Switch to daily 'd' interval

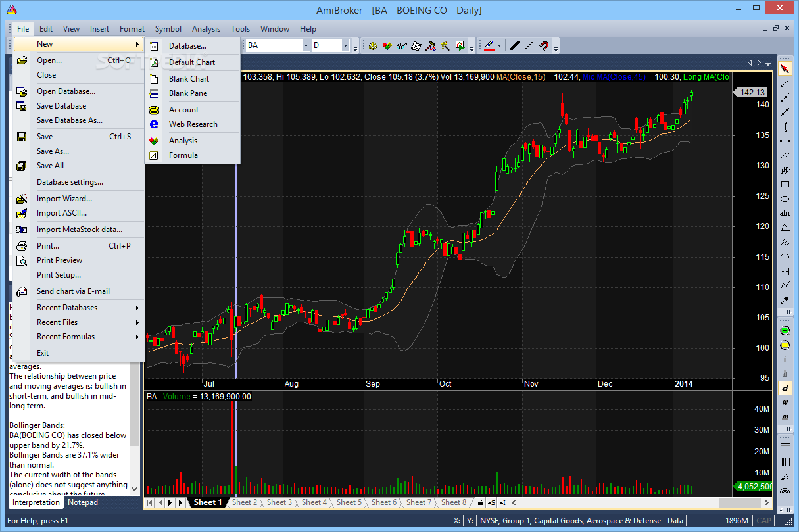pos(785,388)
